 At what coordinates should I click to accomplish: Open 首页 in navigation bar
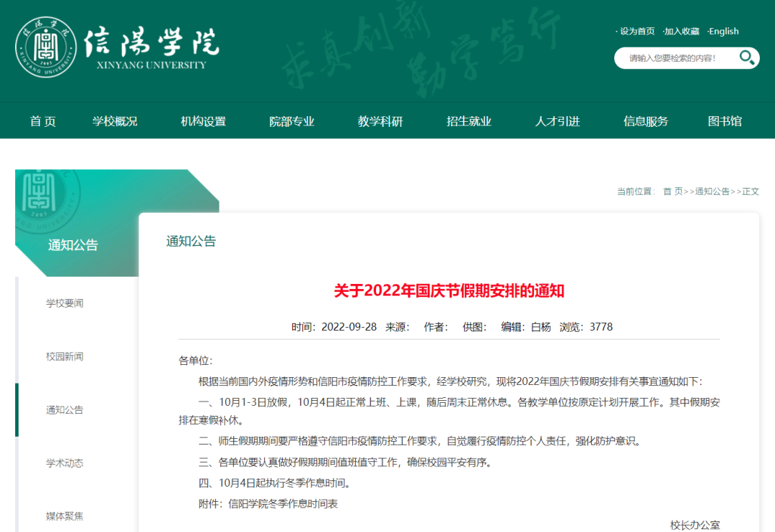pyautogui.click(x=43, y=121)
